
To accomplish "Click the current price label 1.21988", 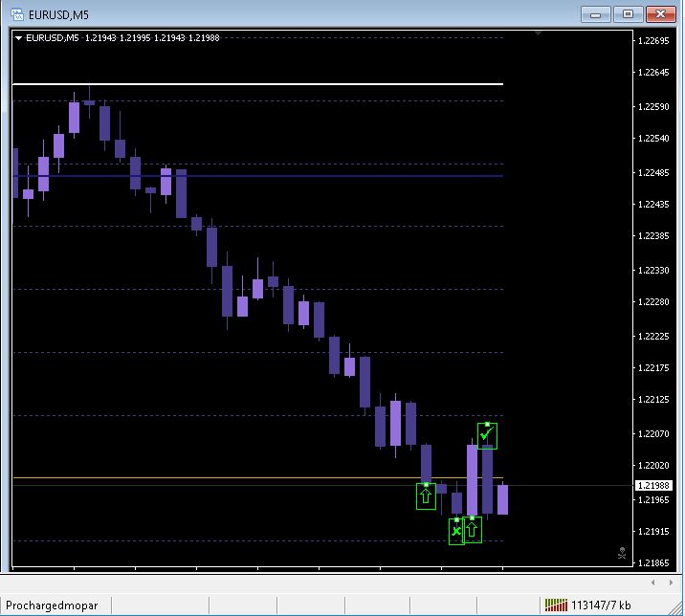I will point(653,485).
